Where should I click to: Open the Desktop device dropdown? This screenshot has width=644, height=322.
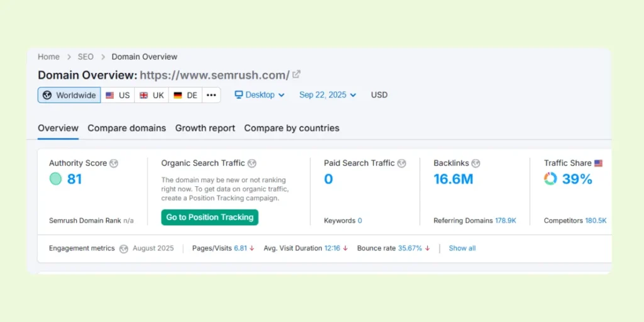pos(260,95)
